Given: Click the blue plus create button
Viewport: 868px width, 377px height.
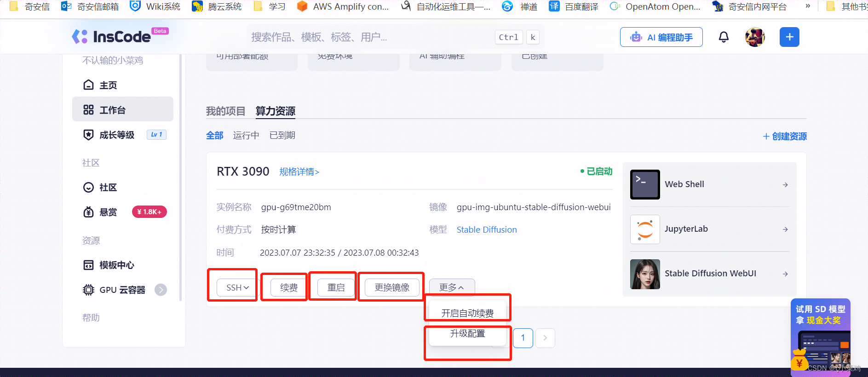Looking at the screenshot, I should [x=789, y=37].
